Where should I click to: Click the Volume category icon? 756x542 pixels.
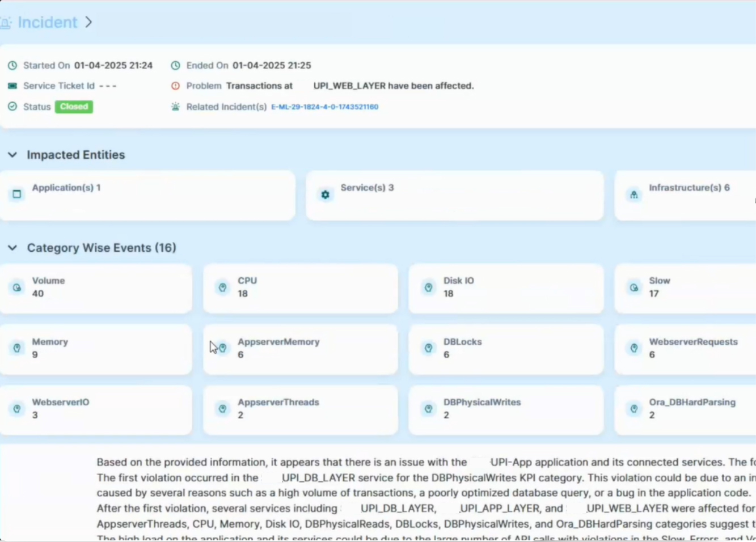tap(17, 287)
